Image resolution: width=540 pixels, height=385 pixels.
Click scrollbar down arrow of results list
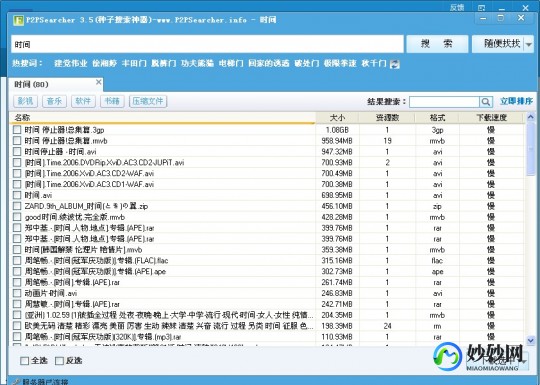530,340
